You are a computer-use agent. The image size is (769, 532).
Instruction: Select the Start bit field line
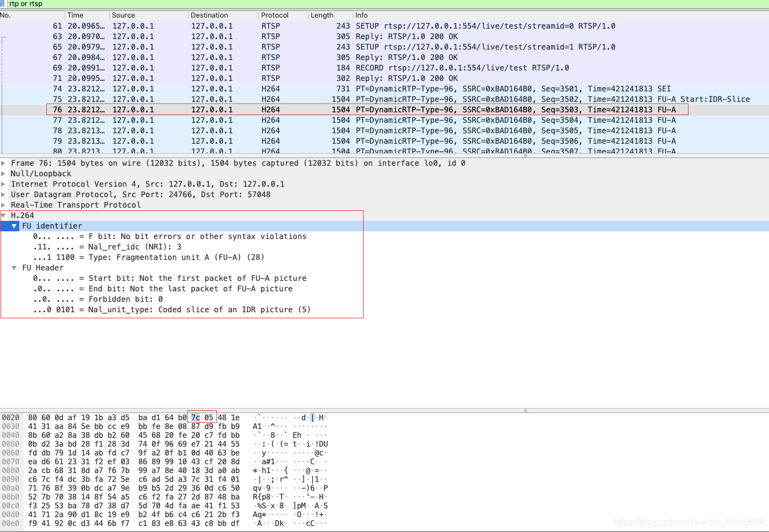(x=170, y=278)
